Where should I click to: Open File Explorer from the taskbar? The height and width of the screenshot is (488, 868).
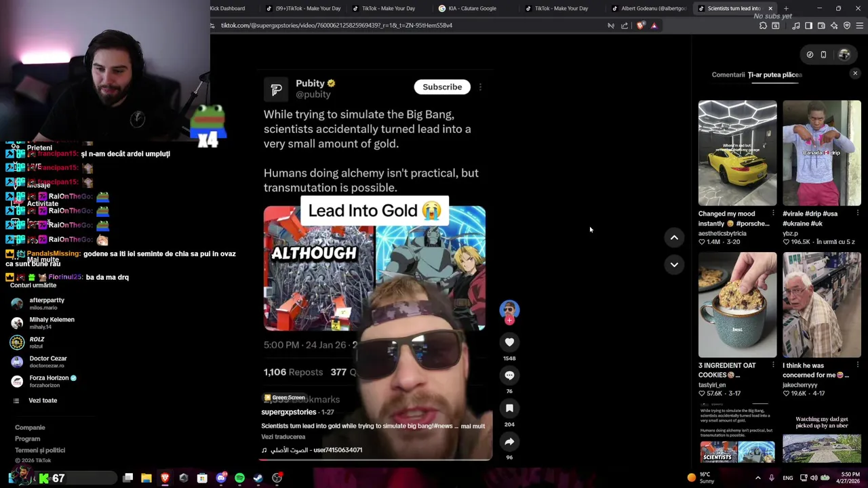tap(146, 479)
